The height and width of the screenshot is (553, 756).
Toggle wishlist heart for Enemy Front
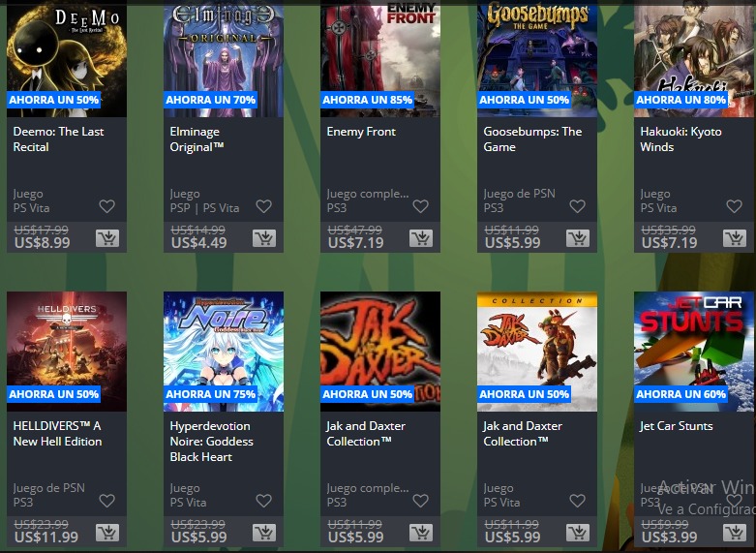click(x=420, y=206)
